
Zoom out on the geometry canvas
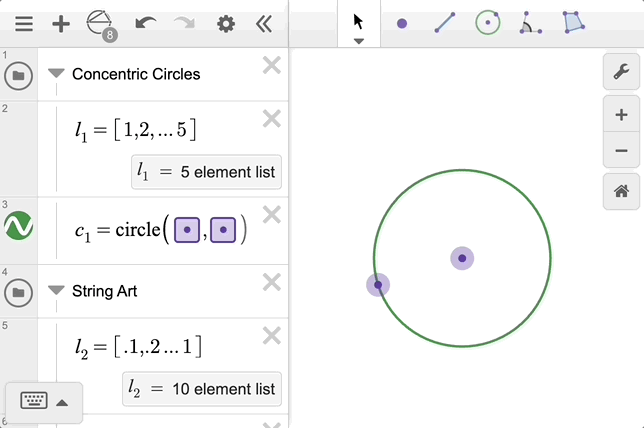click(621, 151)
